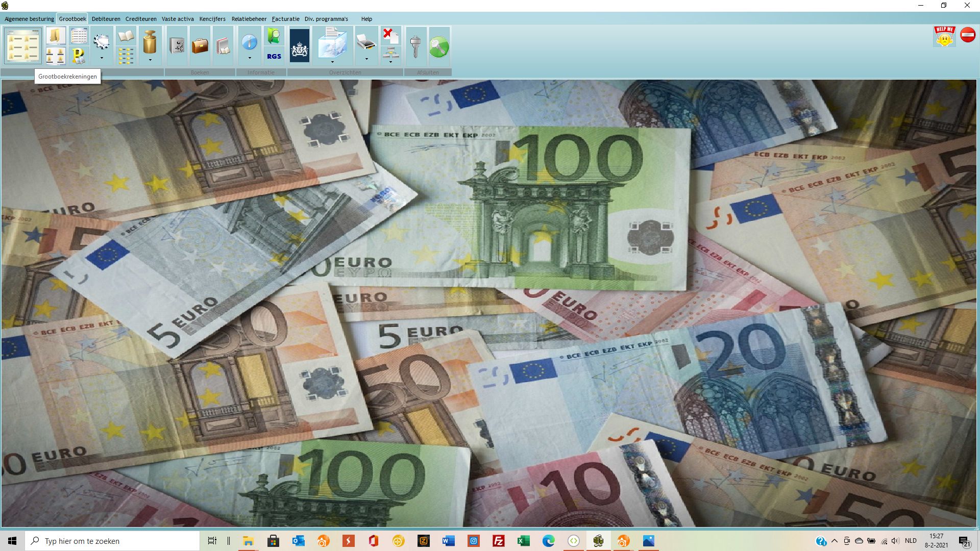Click the gear settings icon in ribbon
The width and height of the screenshot is (980, 551).
tap(102, 41)
